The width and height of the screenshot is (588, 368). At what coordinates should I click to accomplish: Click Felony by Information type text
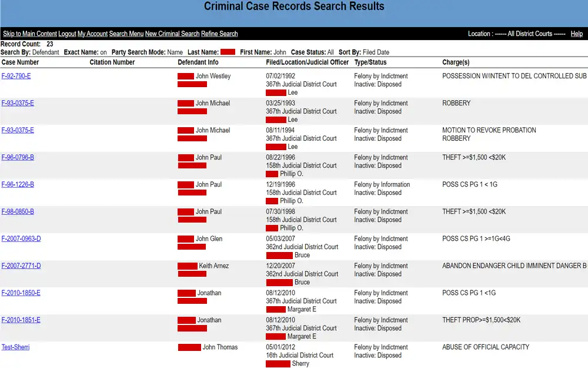coord(382,184)
